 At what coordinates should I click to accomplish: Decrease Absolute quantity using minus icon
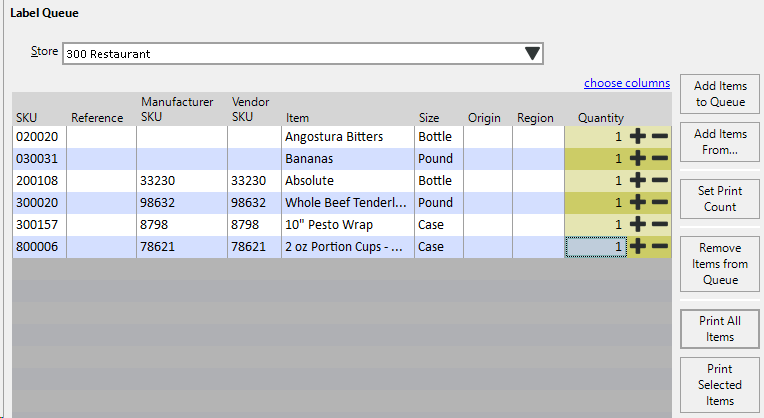[x=660, y=180]
